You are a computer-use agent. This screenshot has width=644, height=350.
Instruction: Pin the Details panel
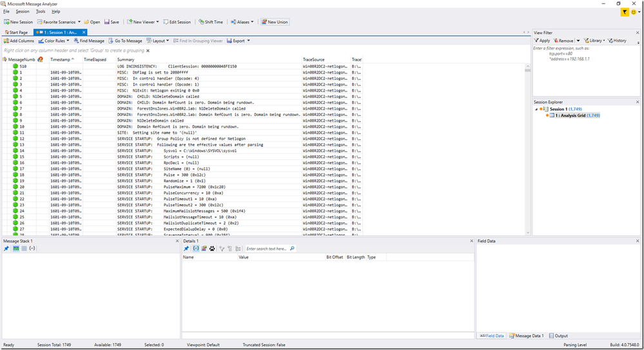186,249
